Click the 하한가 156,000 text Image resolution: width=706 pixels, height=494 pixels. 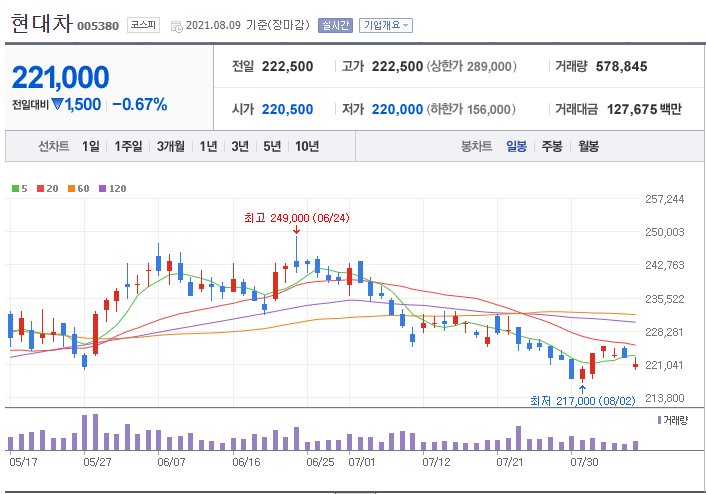tap(471, 109)
